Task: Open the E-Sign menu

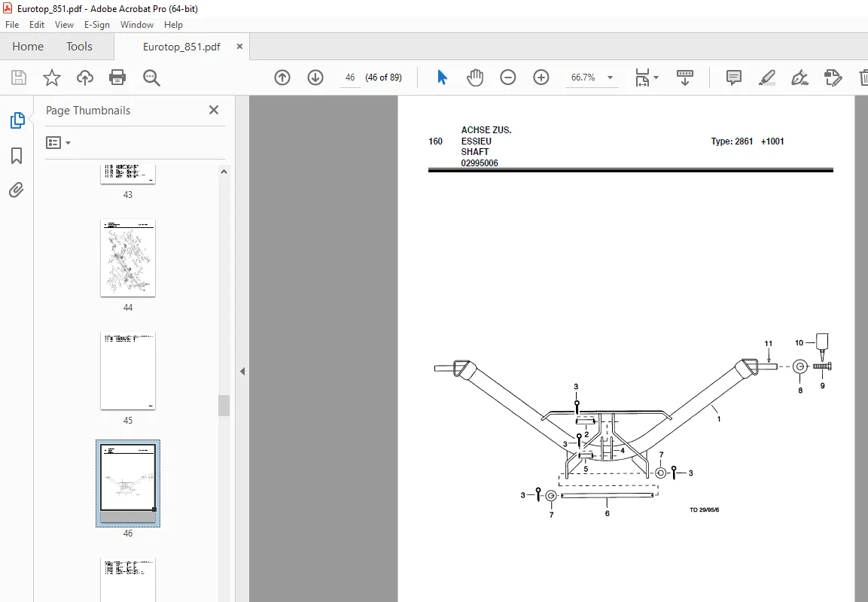Action: click(97, 25)
